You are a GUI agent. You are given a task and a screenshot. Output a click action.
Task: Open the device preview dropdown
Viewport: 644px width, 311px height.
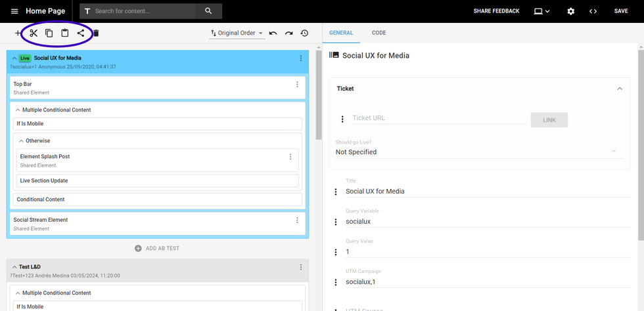point(541,11)
